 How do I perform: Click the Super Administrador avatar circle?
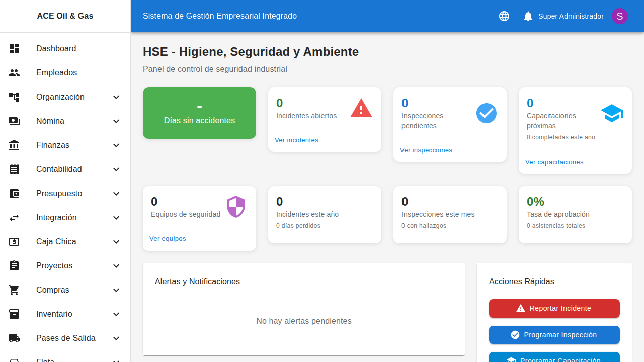click(619, 16)
